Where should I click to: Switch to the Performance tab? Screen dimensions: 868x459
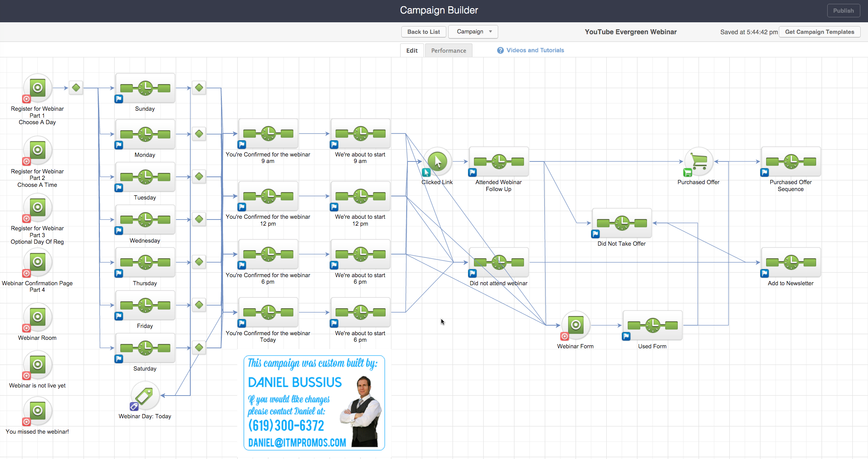tap(448, 50)
